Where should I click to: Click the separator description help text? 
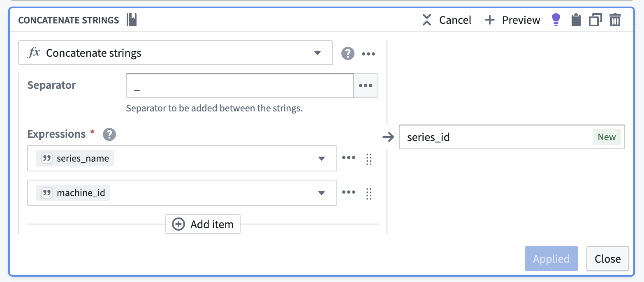[214, 109]
